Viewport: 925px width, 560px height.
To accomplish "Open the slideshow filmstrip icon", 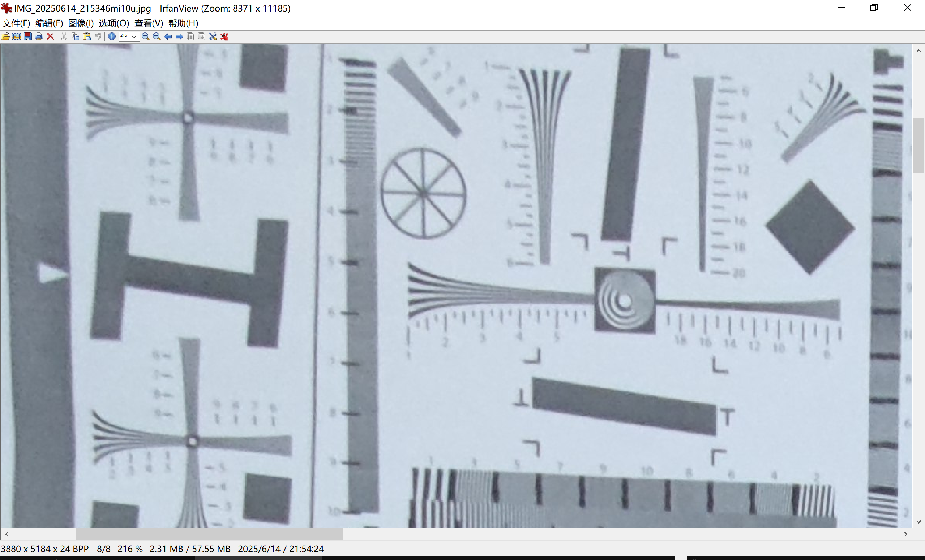I will [x=17, y=36].
